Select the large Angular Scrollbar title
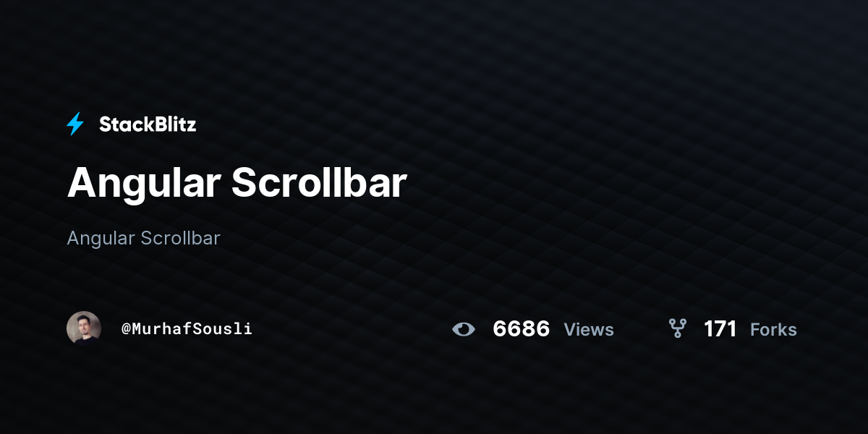This screenshot has height=434, width=868. tap(237, 183)
